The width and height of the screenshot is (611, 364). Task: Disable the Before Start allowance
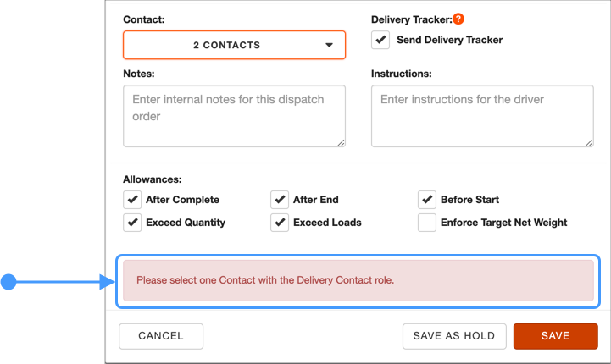[427, 200]
